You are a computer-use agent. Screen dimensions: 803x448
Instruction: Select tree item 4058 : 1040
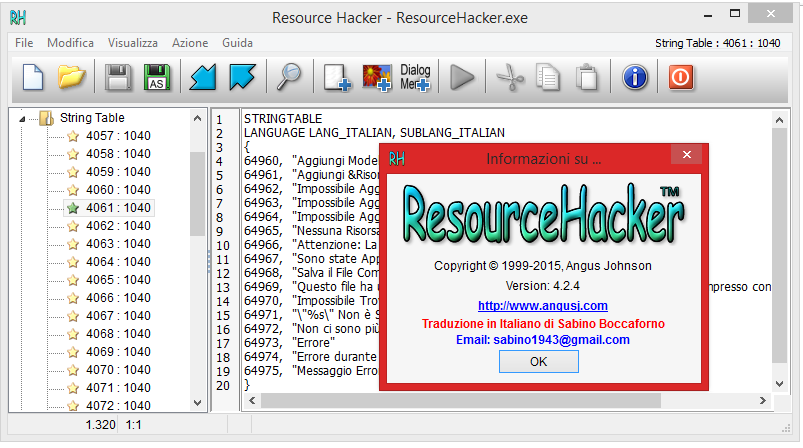pos(118,154)
